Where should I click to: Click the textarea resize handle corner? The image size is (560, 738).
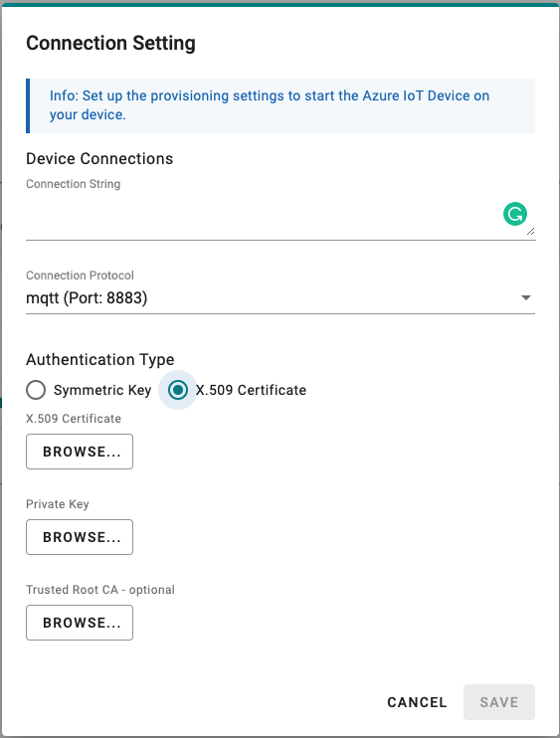click(531, 231)
